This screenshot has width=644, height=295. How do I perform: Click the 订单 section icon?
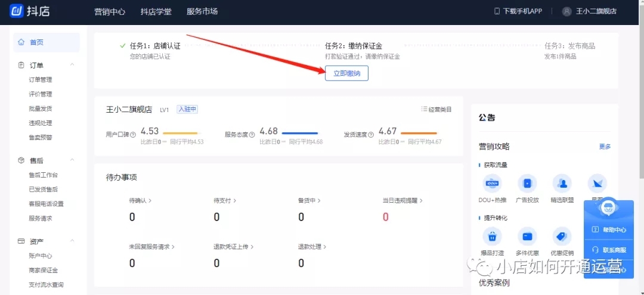tap(21, 65)
